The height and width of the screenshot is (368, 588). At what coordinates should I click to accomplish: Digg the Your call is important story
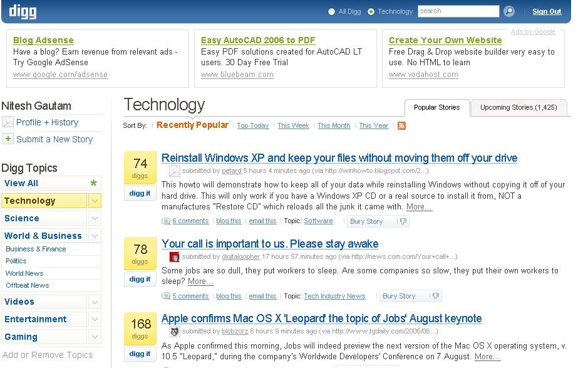(140, 280)
